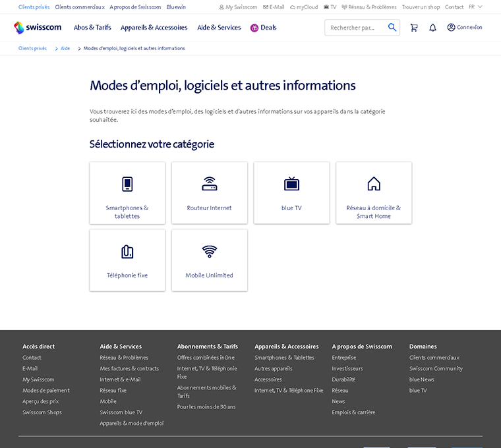501x448 pixels.
Task: Click footer Autres appareils link
Action: (x=273, y=368)
